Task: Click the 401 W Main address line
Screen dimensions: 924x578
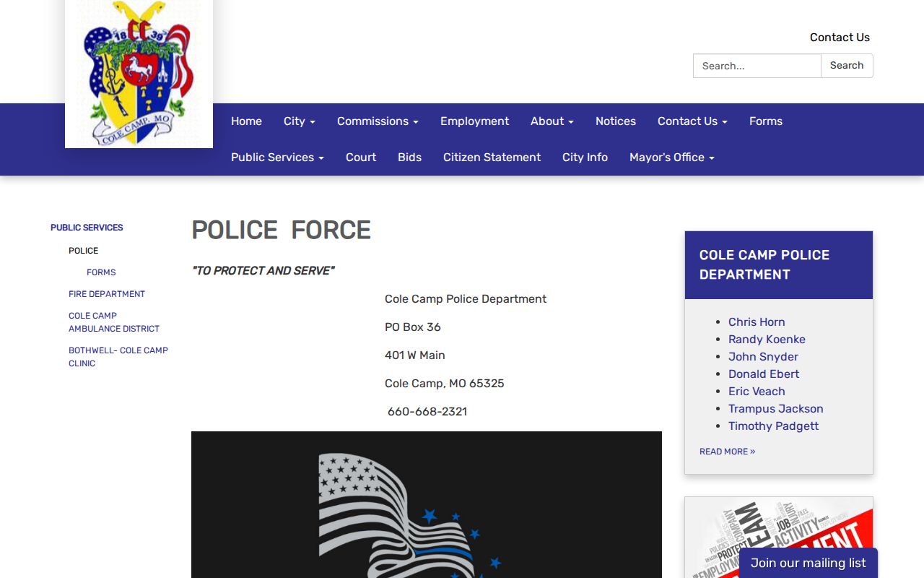Action: coord(415,355)
